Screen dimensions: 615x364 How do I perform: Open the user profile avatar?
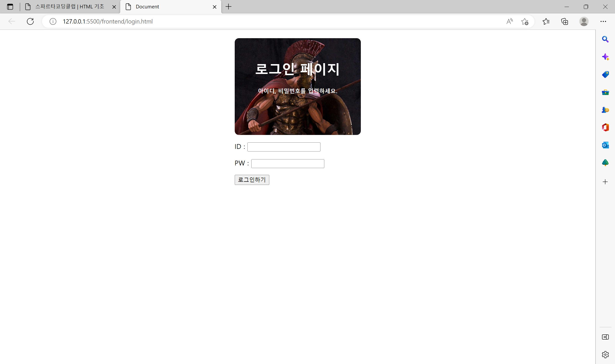pyautogui.click(x=584, y=21)
